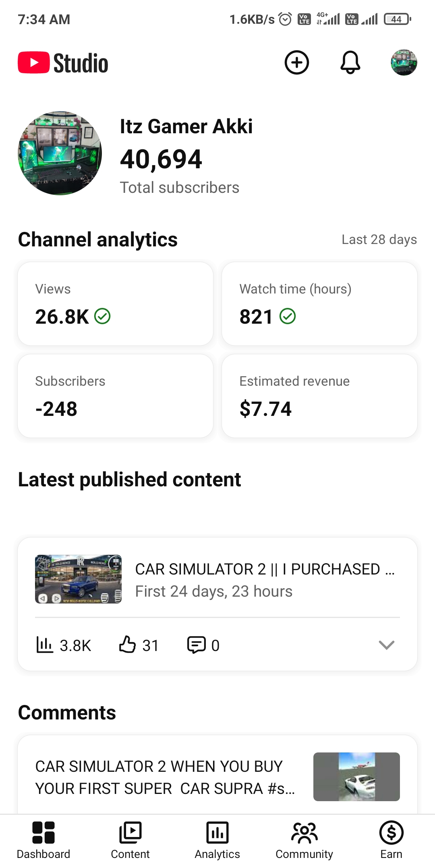435x868 pixels.
Task: Open the Subscribers -248 card
Action: (115, 396)
